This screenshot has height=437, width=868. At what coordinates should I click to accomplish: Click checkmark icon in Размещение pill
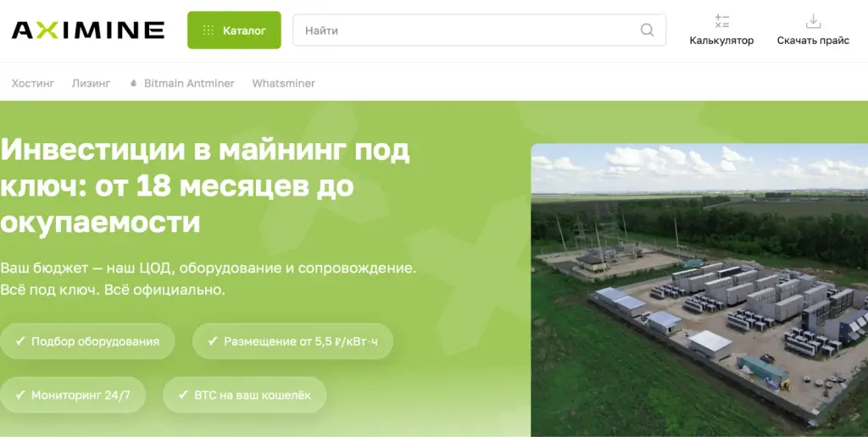point(213,341)
